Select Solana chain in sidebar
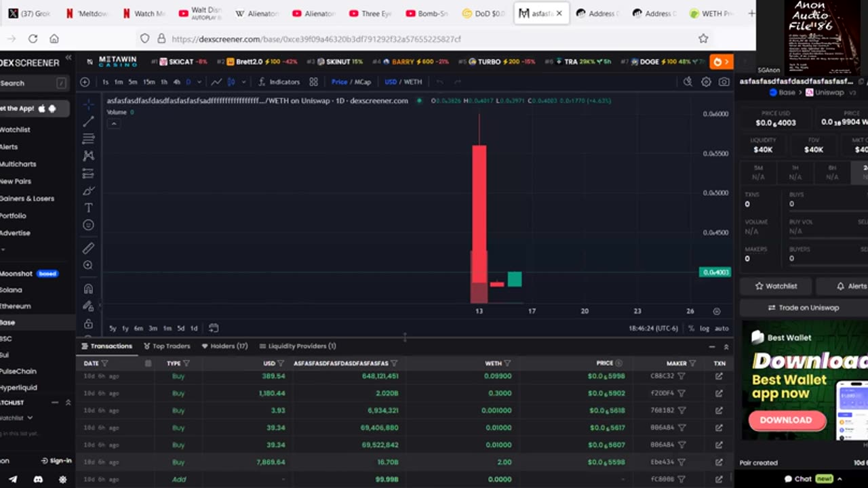The height and width of the screenshot is (488, 868). (x=12, y=290)
